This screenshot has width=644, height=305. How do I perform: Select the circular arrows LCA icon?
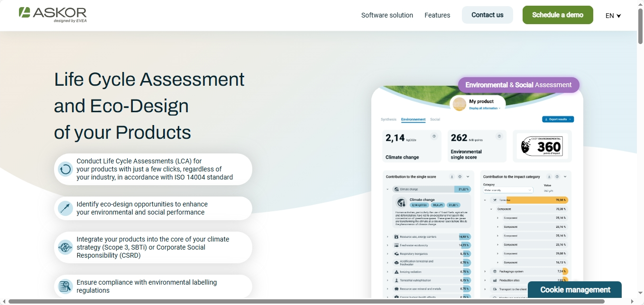(x=65, y=169)
